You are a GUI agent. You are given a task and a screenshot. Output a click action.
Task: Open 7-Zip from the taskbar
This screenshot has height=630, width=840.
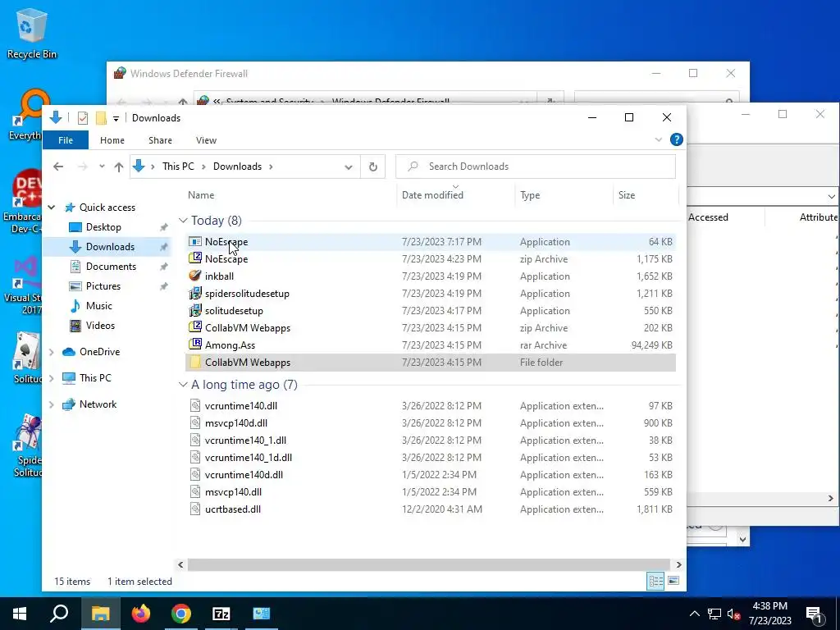[221, 614]
